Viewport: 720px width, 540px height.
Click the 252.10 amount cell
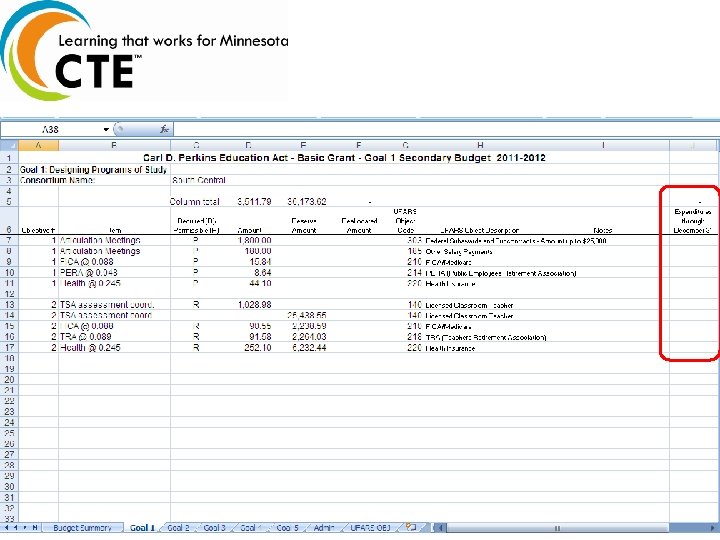258,348
